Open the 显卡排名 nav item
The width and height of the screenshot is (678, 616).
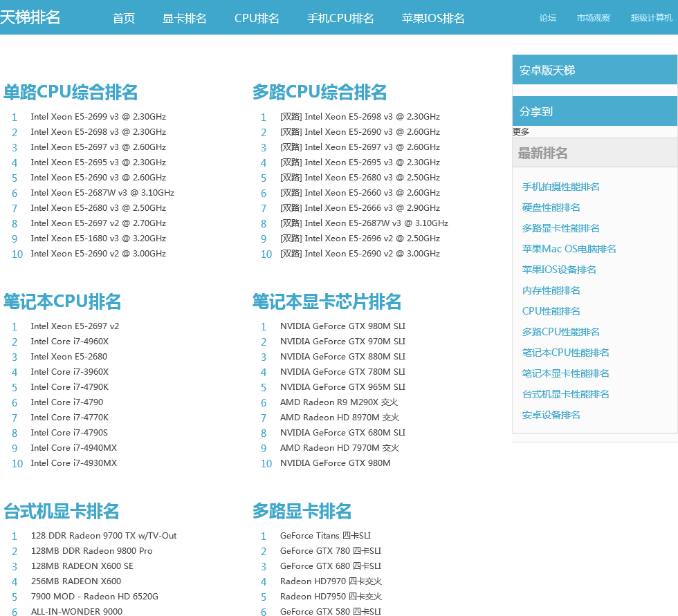pyautogui.click(x=185, y=18)
